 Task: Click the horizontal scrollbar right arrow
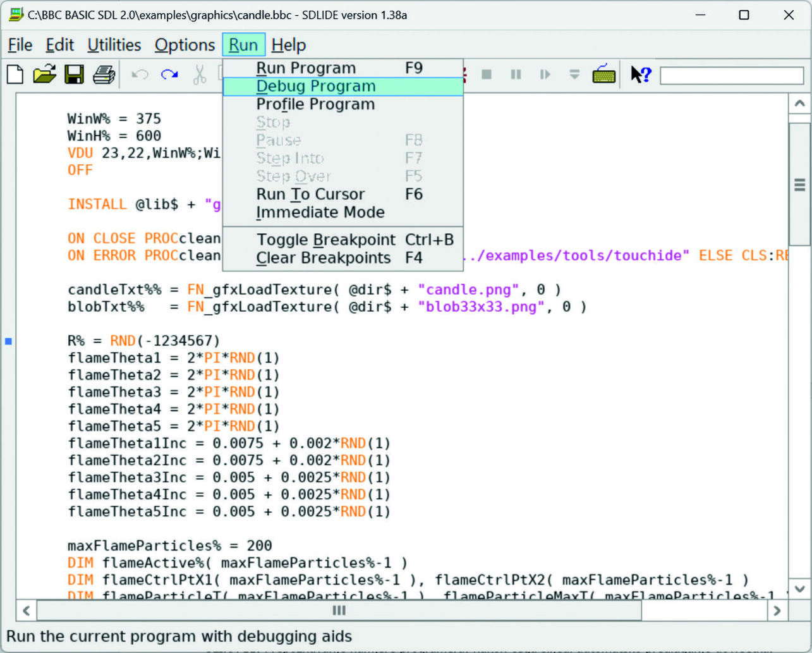click(777, 611)
